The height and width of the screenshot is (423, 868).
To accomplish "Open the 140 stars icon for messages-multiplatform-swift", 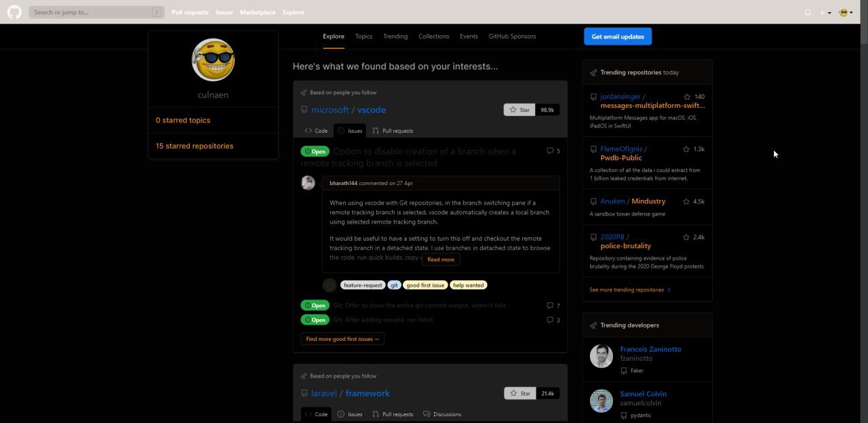I will pyautogui.click(x=694, y=97).
